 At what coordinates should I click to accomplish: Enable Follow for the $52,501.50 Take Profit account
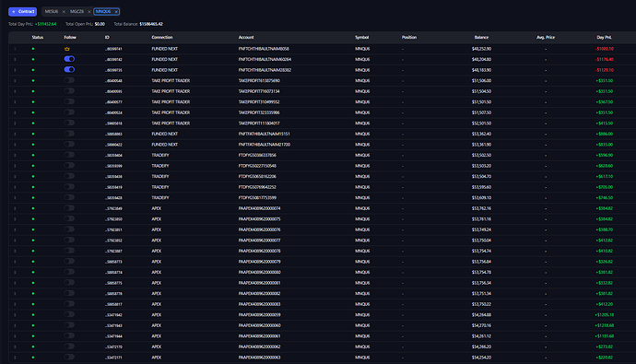point(69,123)
